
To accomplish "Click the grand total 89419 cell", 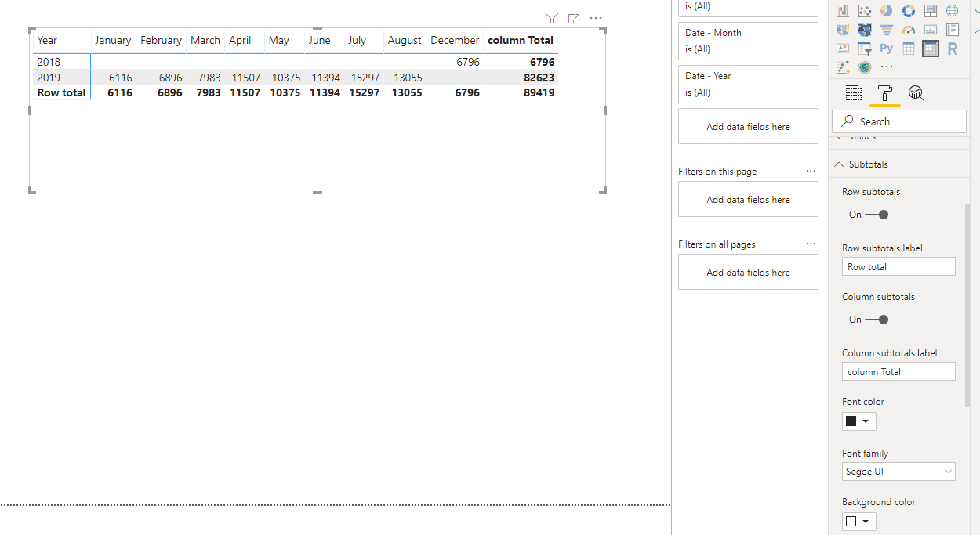I will pos(539,92).
